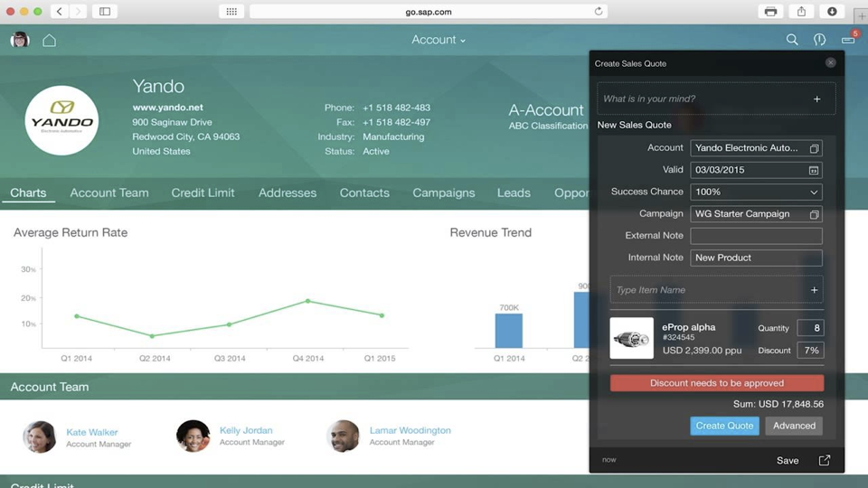
Task: Open notifications icon with badge 5
Action: (849, 39)
